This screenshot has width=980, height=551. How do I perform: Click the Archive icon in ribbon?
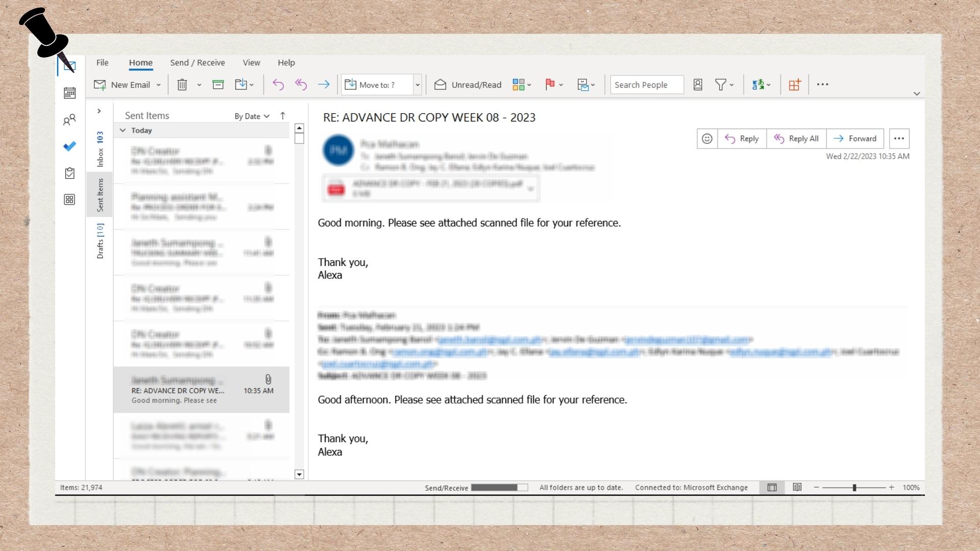[218, 85]
